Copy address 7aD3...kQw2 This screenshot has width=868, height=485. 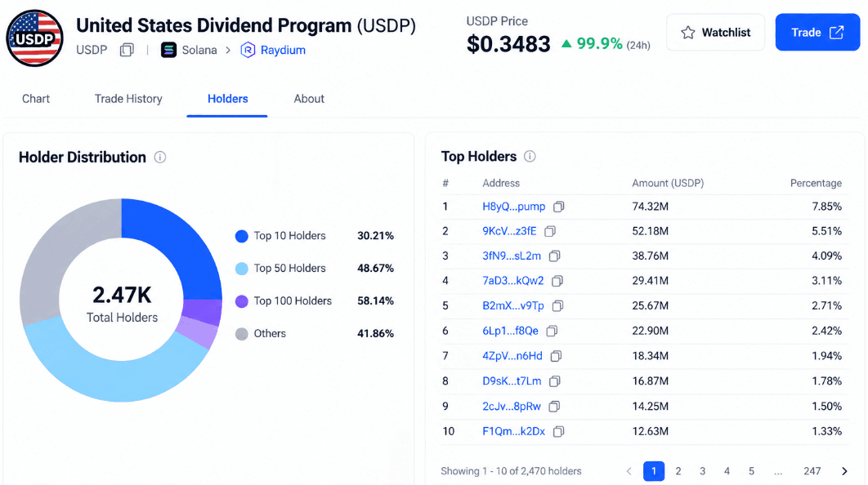pyautogui.click(x=557, y=280)
